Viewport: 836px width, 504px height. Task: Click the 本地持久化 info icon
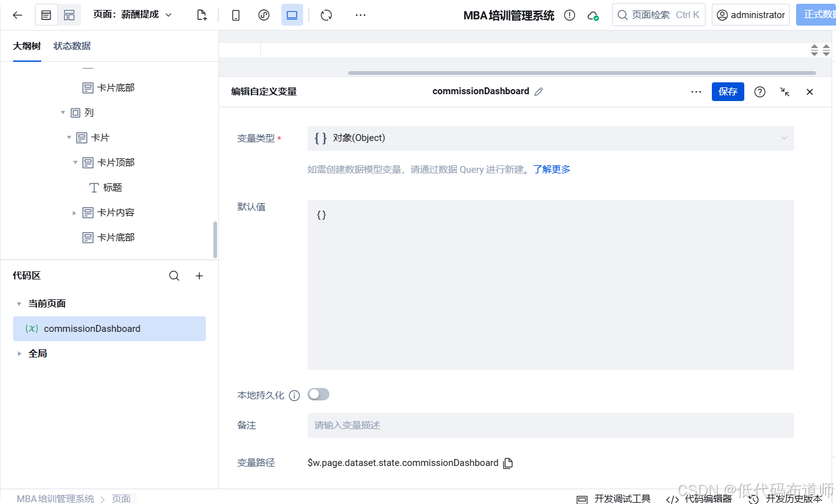coord(294,395)
